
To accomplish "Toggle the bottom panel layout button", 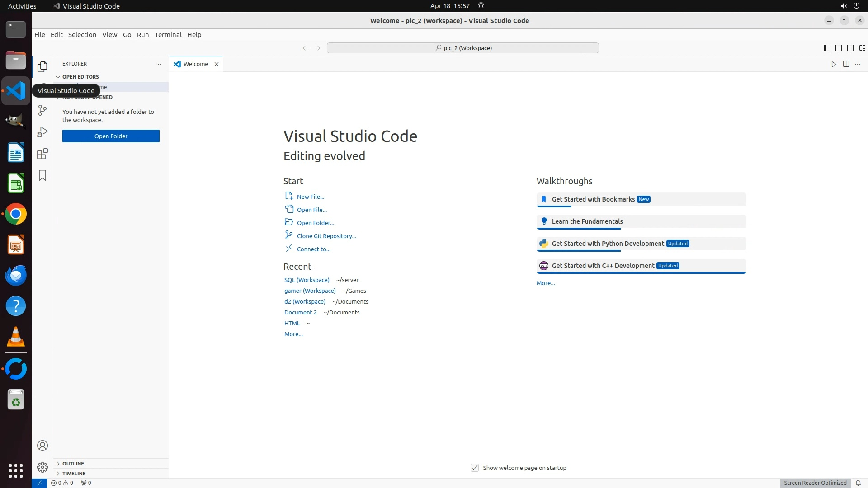I will tap(838, 48).
